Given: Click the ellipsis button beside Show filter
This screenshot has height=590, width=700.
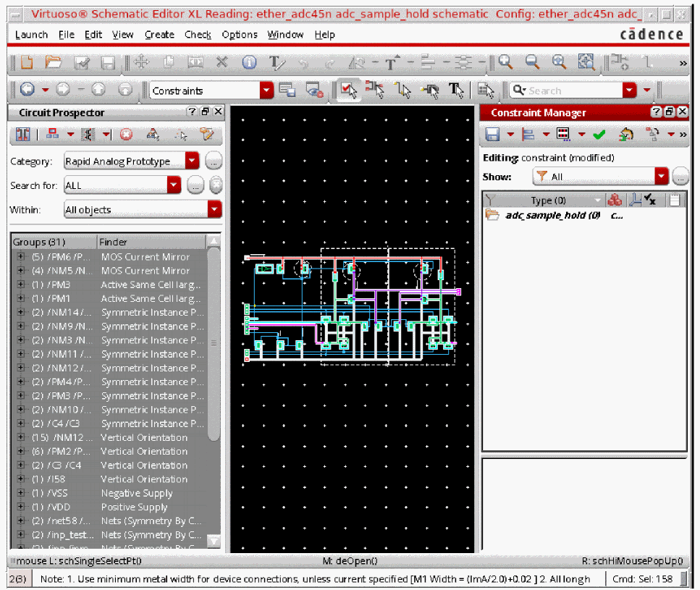Looking at the screenshot, I should pos(680,177).
